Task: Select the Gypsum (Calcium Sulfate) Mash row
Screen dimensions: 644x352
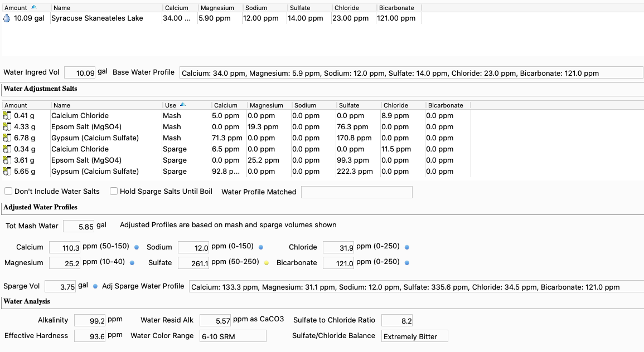Action: (236, 138)
